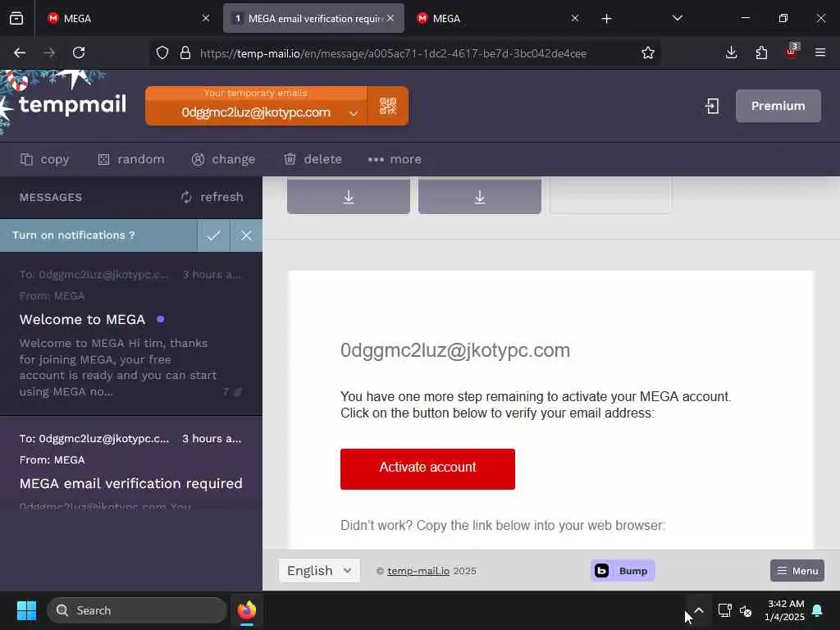The width and height of the screenshot is (840, 630).
Task: Open the Firefox application menu
Action: (x=820, y=52)
